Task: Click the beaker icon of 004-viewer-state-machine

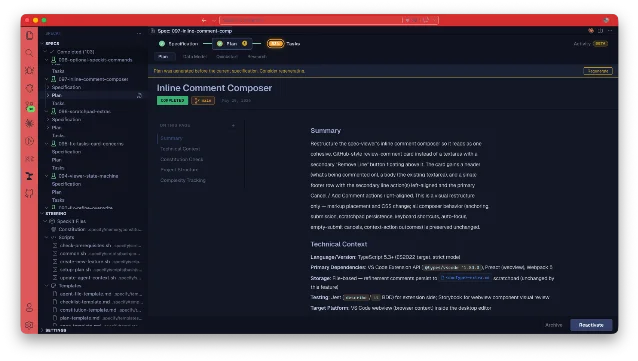Action: pos(53,176)
